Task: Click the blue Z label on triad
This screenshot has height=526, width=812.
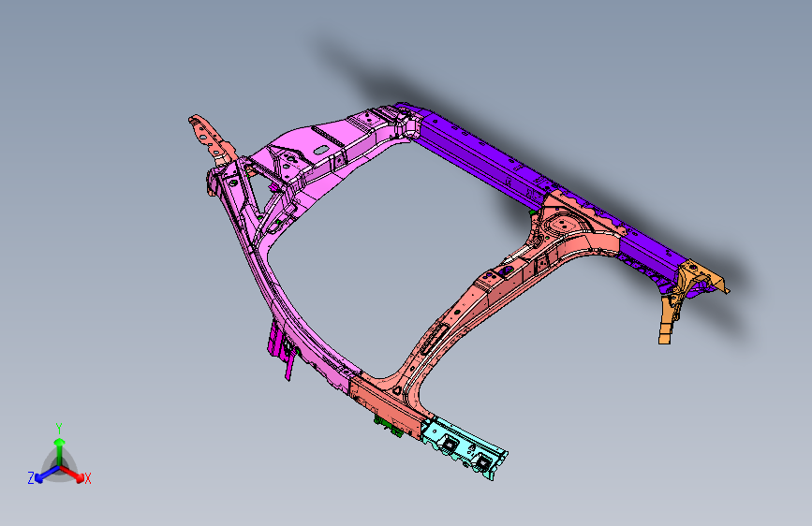Action: pos(31,478)
